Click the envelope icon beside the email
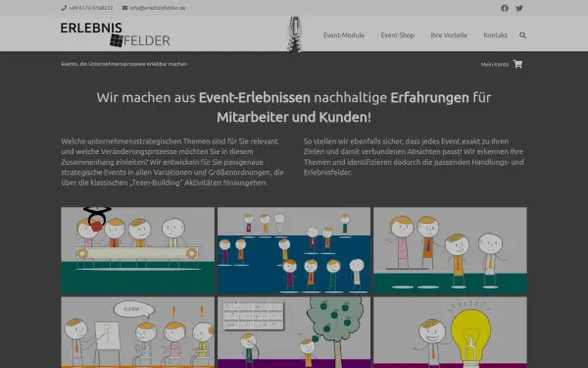 click(124, 8)
